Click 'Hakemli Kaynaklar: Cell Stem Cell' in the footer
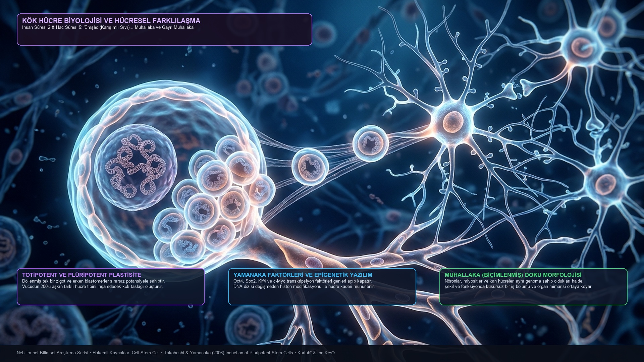Viewport: 644px width, 362px height. (x=126, y=353)
